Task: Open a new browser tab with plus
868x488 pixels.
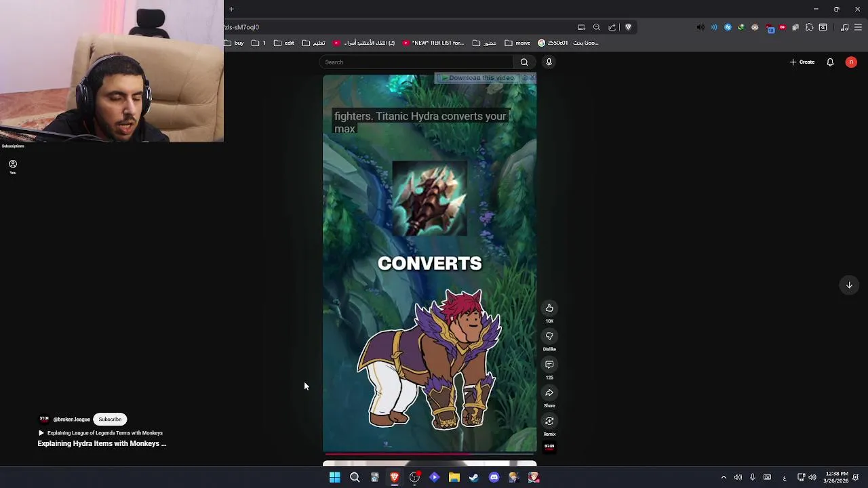Action: tap(231, 9)
